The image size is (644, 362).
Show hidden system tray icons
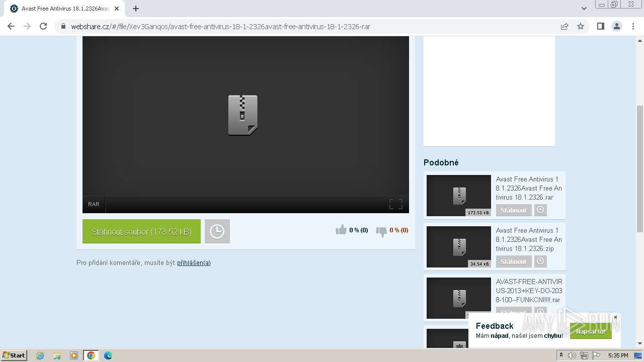561,355
